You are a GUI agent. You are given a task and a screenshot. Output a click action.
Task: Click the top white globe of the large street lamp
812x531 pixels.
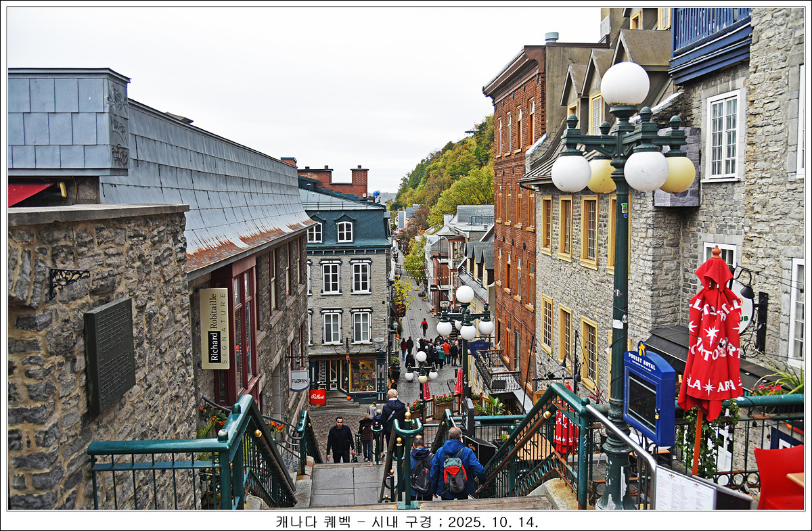tap(625, 84)
